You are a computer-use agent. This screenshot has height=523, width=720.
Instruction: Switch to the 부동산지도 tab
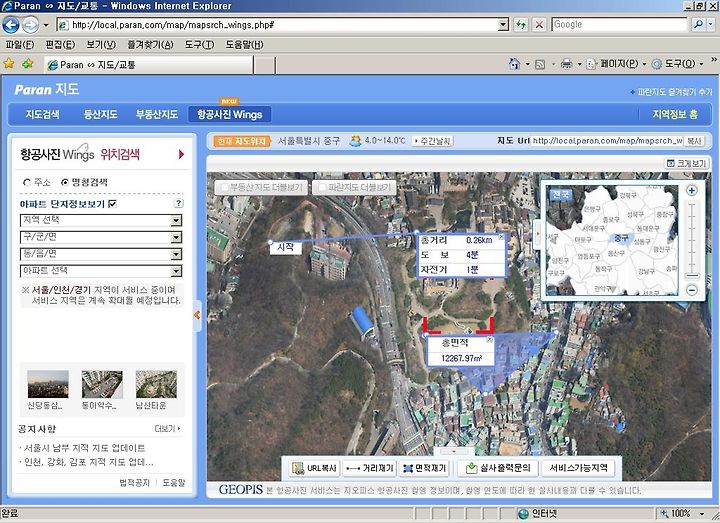(156, 114)
